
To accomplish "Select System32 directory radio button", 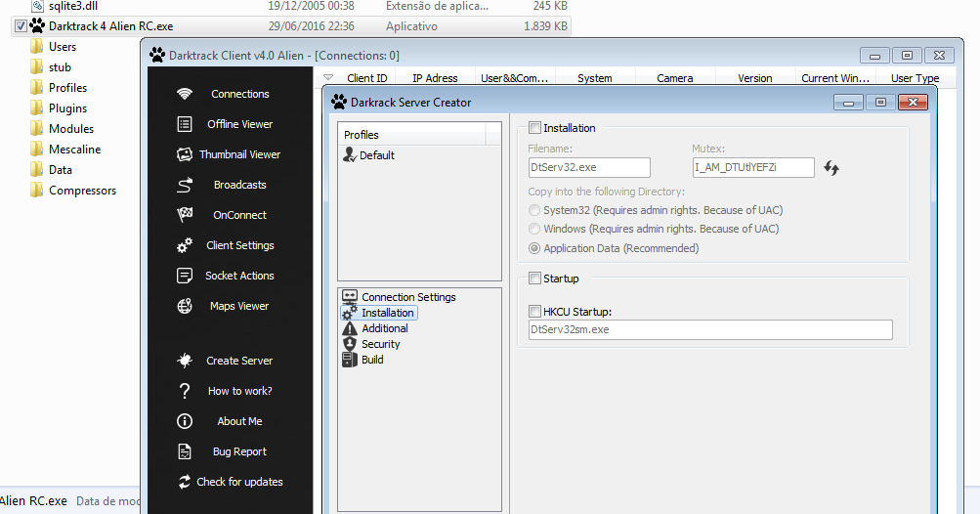I will tap(534, 210).
